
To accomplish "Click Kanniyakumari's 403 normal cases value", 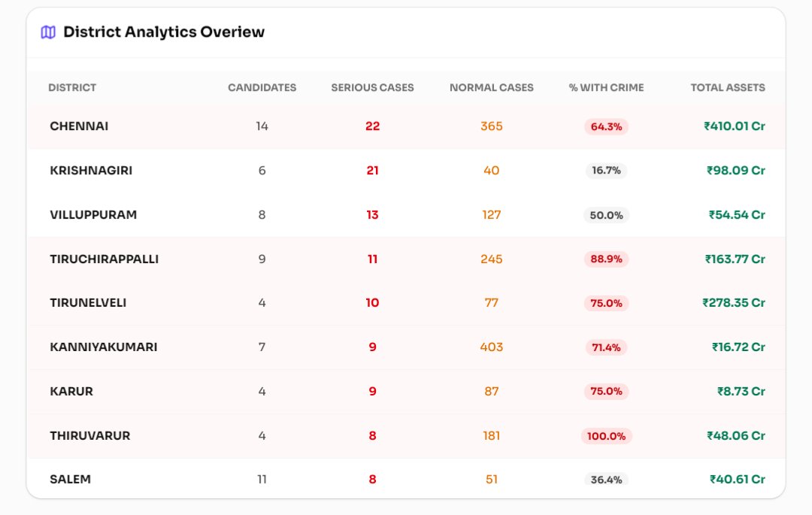I will 491,347.
